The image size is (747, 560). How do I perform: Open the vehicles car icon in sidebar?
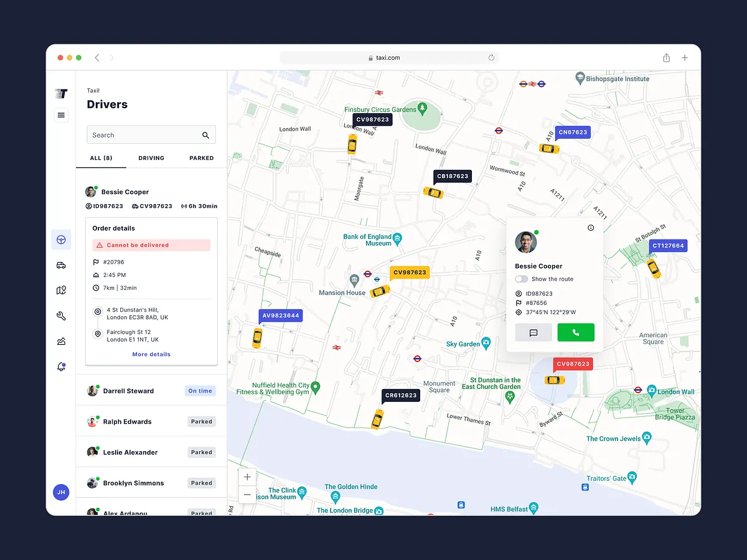[x=60, y=265]
